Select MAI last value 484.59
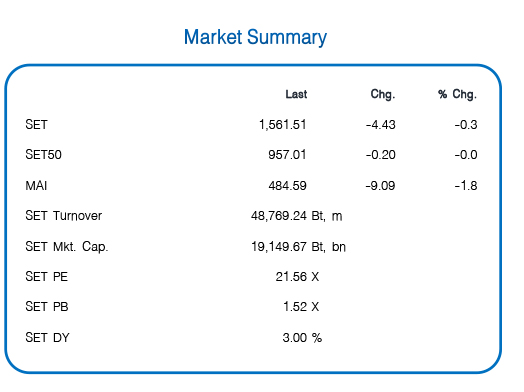The width and height of the screenshot is (524, 392). pos(287,185)
